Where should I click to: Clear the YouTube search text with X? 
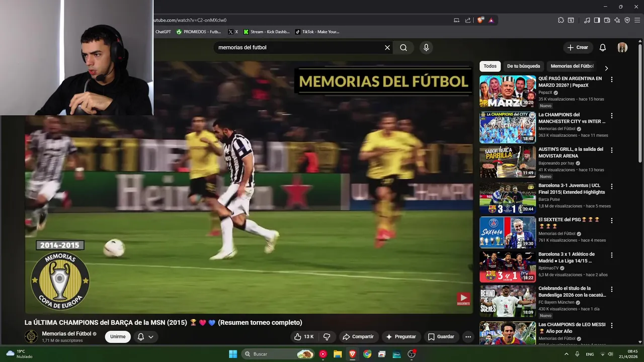pyautogui.click(x=387, y=48)
